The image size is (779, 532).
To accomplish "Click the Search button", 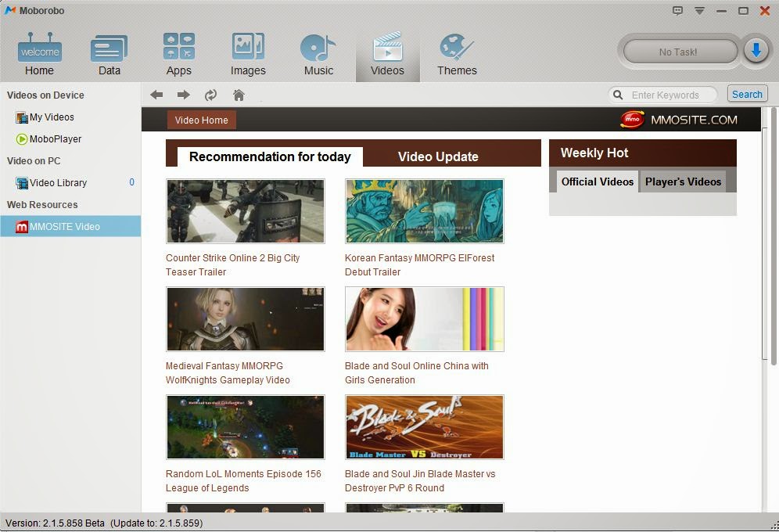I will pyautogui.click(x=747, y=95).
